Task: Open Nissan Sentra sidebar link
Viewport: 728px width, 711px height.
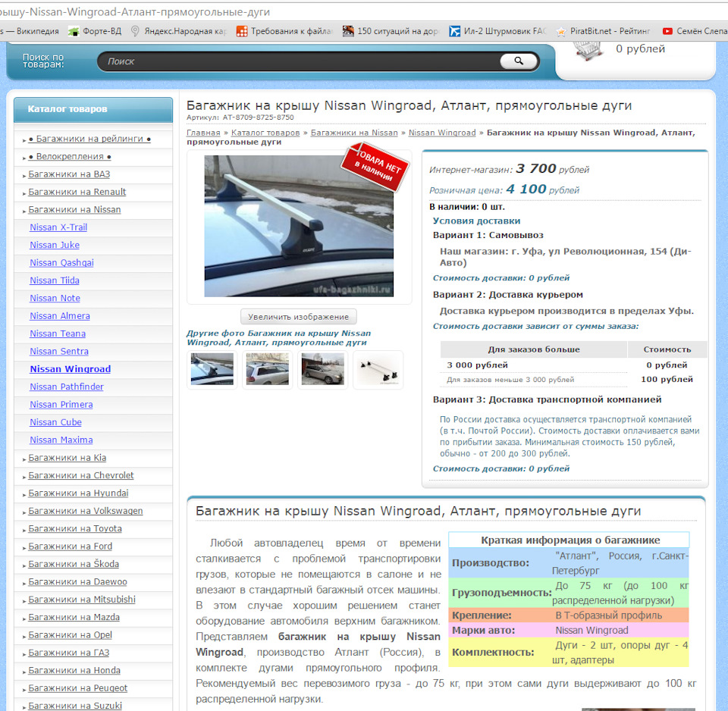Action: tap(59, 351)
